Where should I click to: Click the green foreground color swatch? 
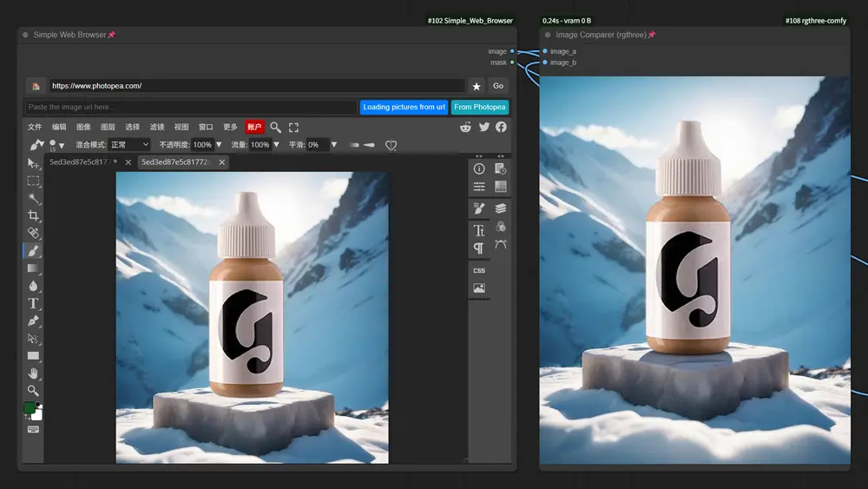point(30,407)
